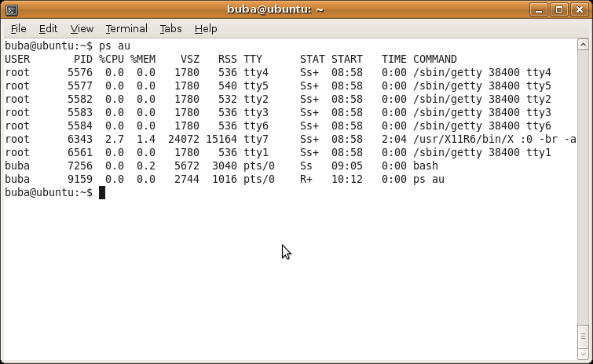Click the VSZ value 5672
Viewport: 593px width, 364px height.
coord(187,166)
